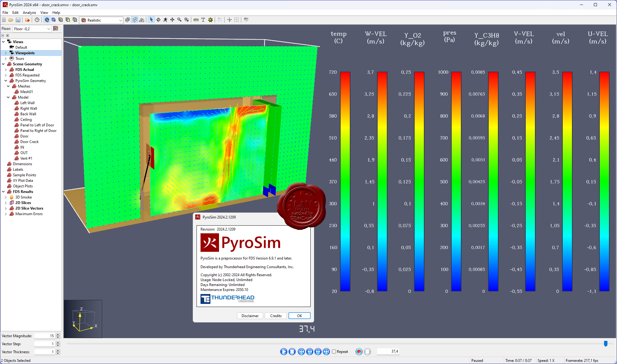
Task: Choose the Zoom magnifier tool
Action: pos(179,20)
